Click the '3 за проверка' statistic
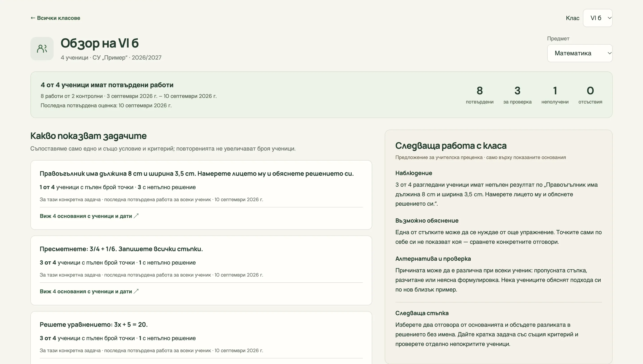 pyautogui.click(x=517, y=95)
